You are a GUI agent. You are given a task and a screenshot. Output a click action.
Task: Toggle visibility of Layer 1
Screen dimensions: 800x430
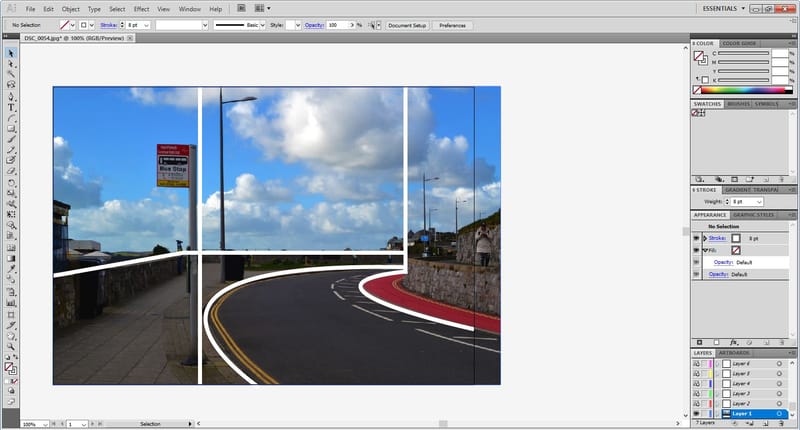tap(696, 413)
